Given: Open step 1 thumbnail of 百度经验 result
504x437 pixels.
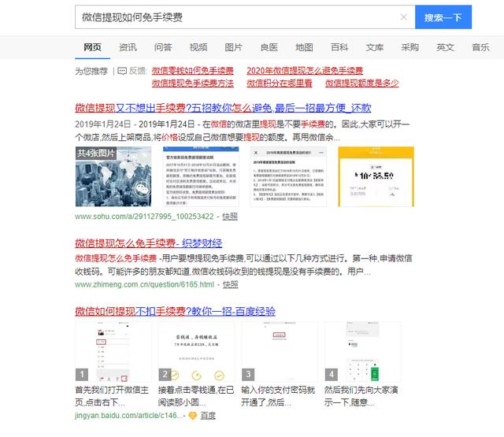Looking at the screenshot, I should 113,351.
